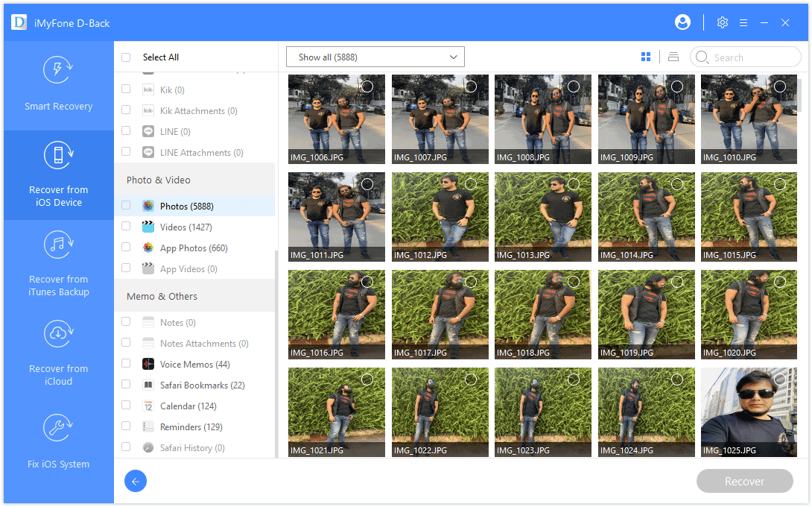Switch to Recover from iTunes Backup
The image size is (812, 507).
pos(59,265)
